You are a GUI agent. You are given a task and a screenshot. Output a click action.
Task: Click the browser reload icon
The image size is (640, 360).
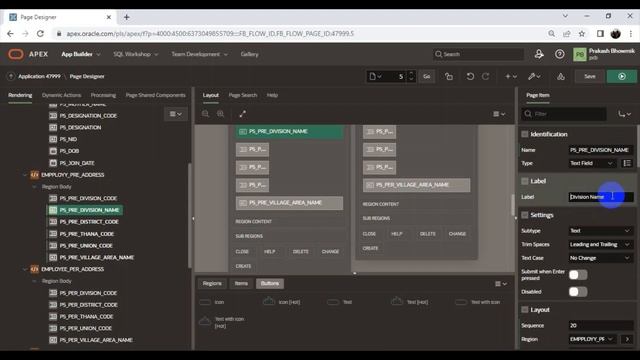pyautogui.click(x=40, y=33)
